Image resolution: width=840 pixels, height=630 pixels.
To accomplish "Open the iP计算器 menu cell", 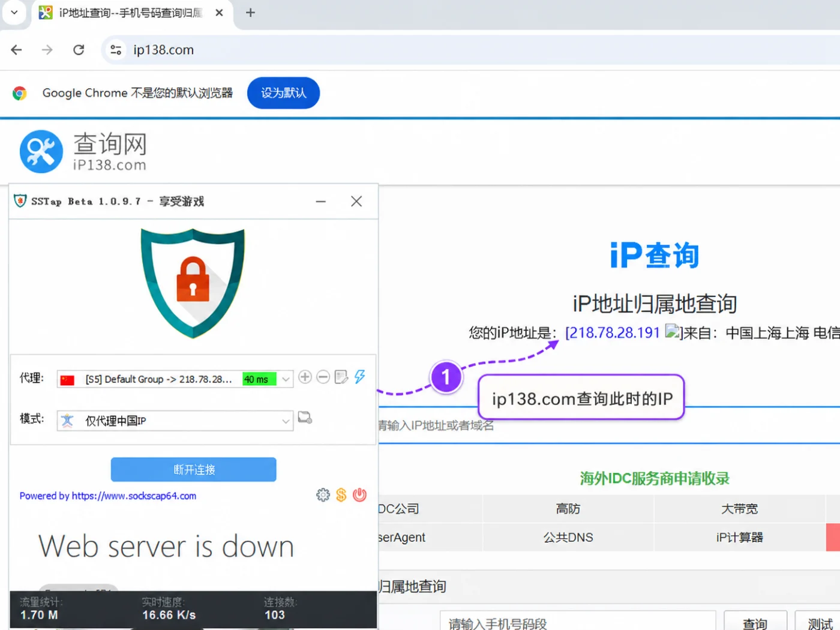I will [739, 537].
